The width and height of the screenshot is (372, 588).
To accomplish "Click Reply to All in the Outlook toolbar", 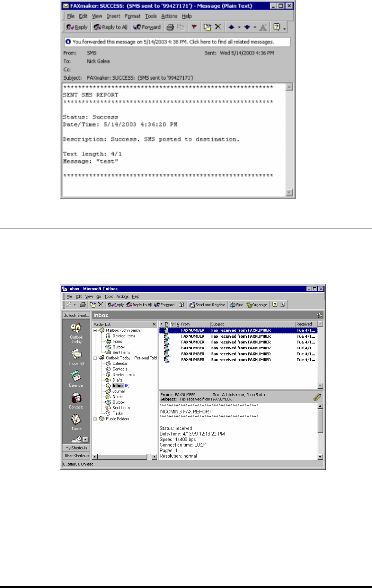I will [x=139, y=305].
